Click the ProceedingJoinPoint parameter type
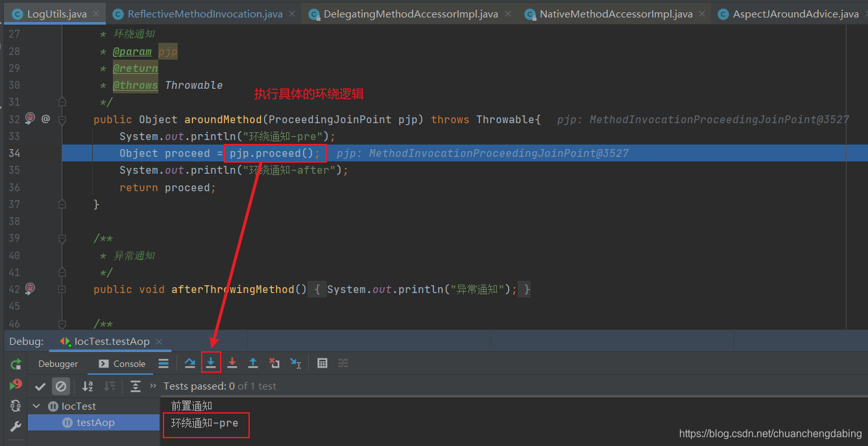 pyautogui.click(x=330, y=119)
